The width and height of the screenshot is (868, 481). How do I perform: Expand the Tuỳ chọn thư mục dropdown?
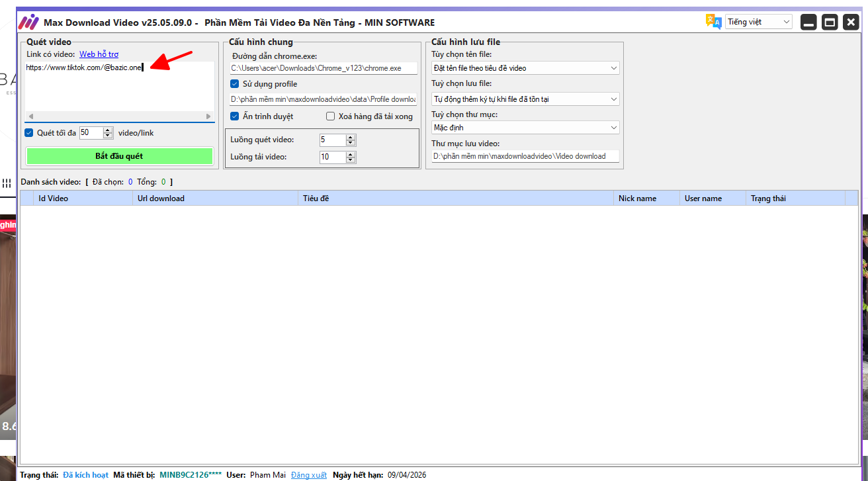(x=525, y=128)
